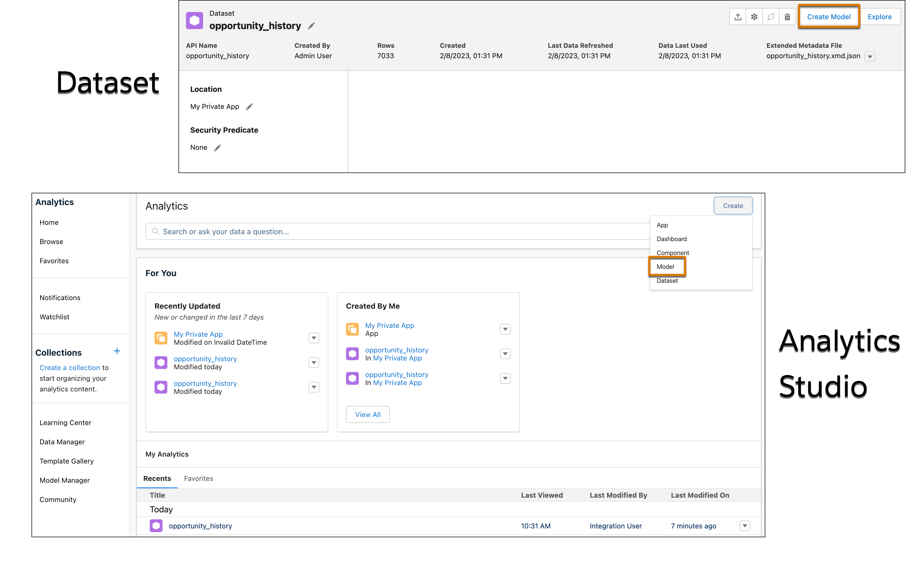Open opportunity_history link in Created By Me
The height and width of the screenshot is (573, 924).
[396, 349]
